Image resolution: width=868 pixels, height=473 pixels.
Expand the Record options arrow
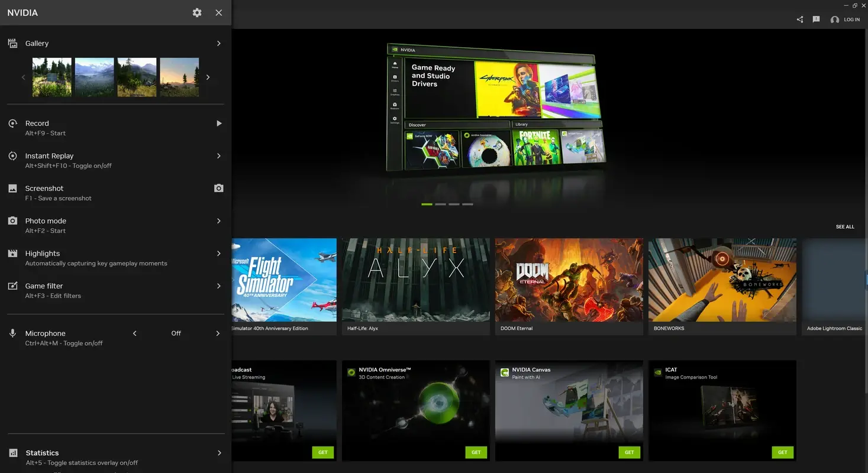point(218,123)
